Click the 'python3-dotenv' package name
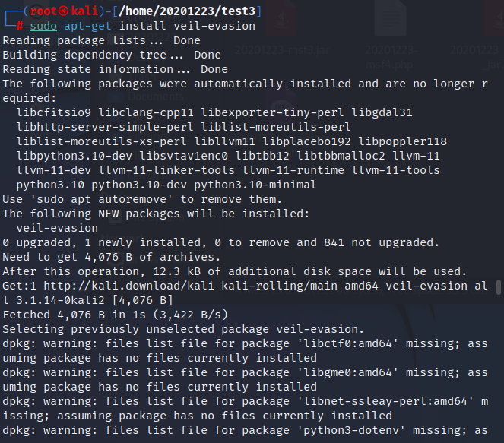 coord(351,430)
